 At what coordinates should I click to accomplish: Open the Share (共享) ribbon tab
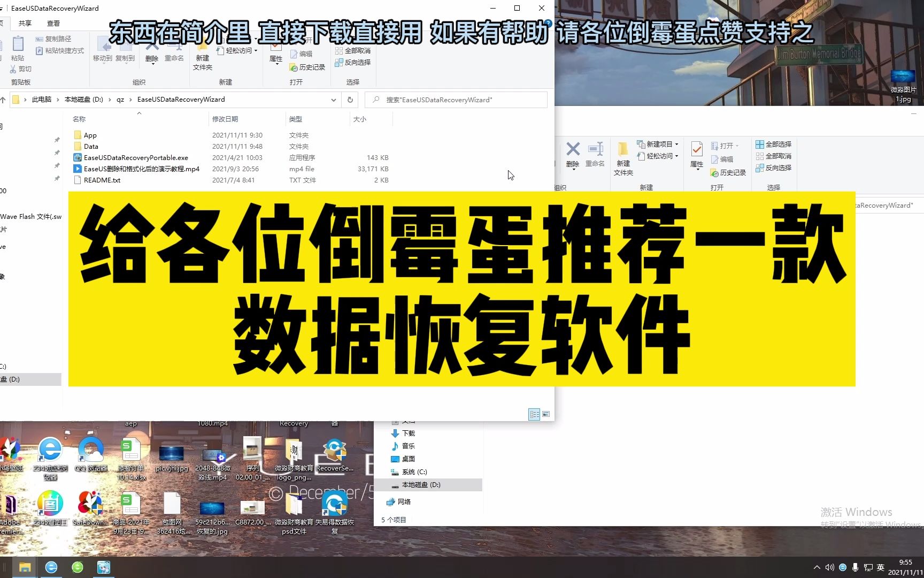coord(25,23)
